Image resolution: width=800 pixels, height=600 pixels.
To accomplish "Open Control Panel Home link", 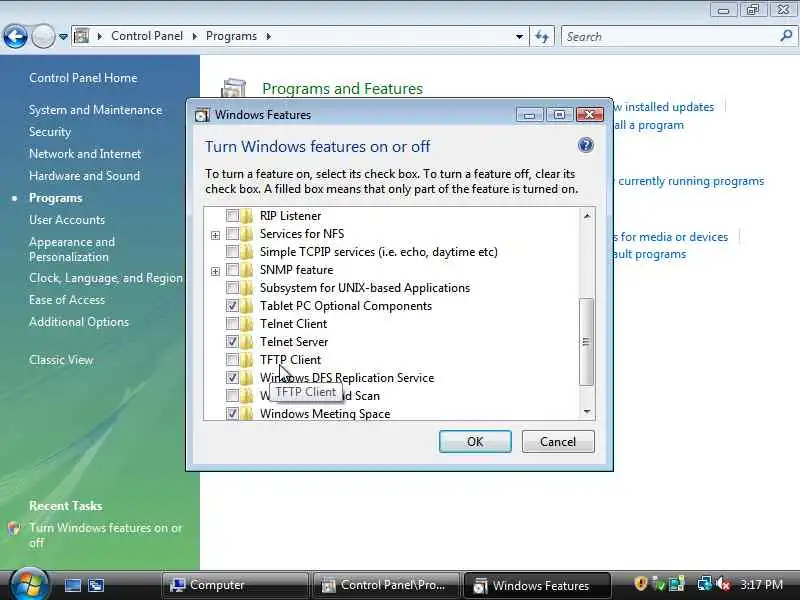I will 83,78.
